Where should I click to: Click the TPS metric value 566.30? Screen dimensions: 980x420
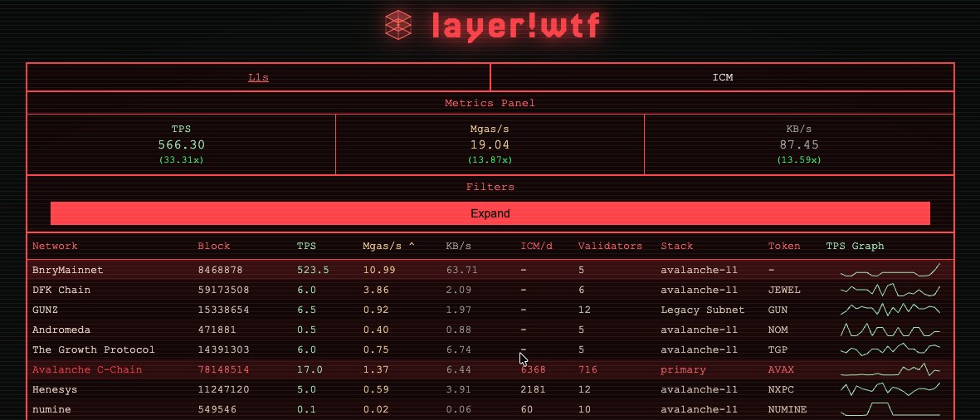point(181,144)
